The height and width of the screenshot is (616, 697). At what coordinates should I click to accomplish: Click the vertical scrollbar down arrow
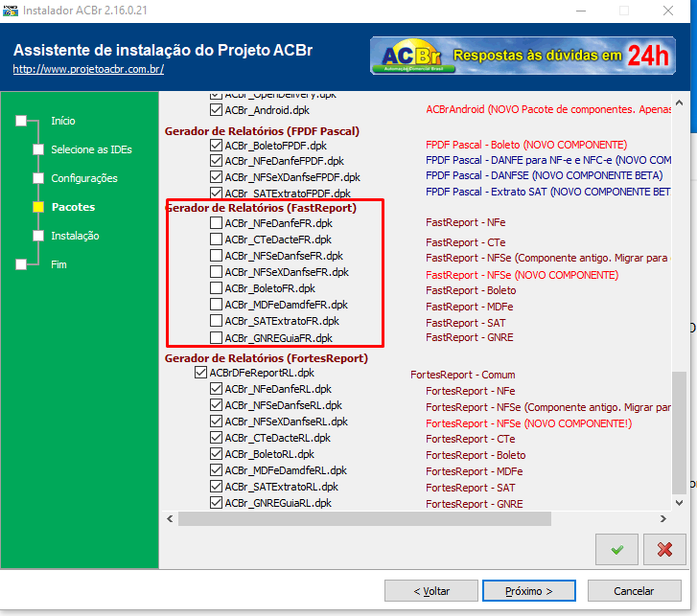click(x=679, y=503)
